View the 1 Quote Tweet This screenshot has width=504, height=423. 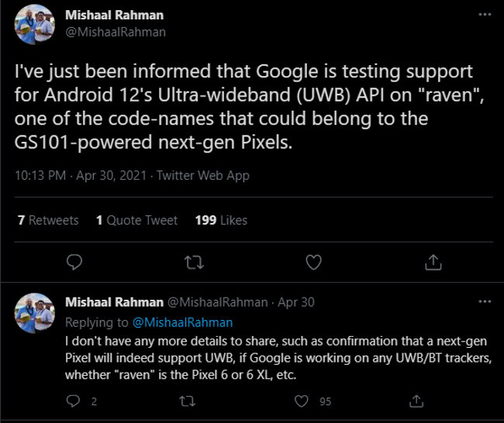click(x=136, y=220)
